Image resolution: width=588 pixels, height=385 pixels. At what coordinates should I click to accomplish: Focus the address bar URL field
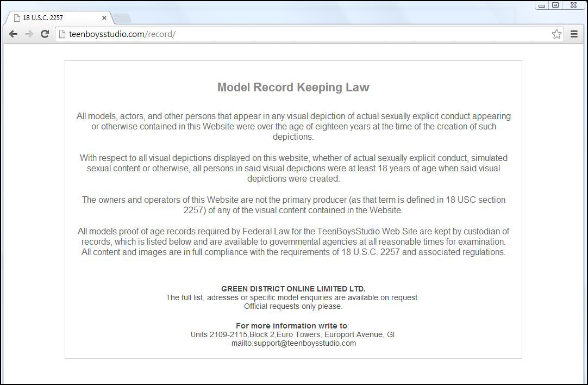point(304,34)
